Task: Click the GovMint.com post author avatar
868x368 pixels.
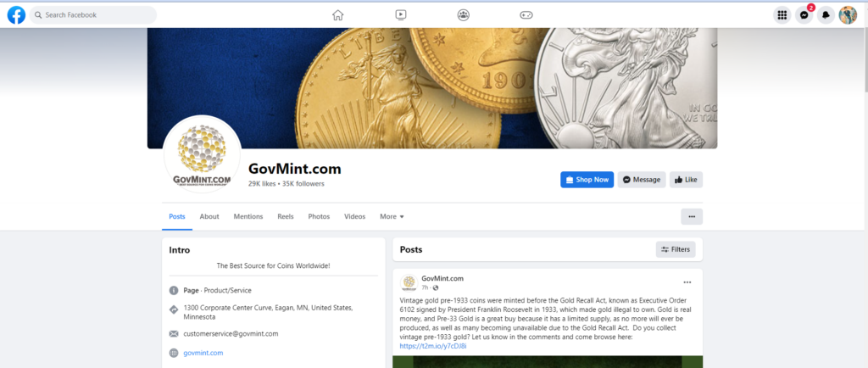Action: pyautogui.click(x=409, y=282)
